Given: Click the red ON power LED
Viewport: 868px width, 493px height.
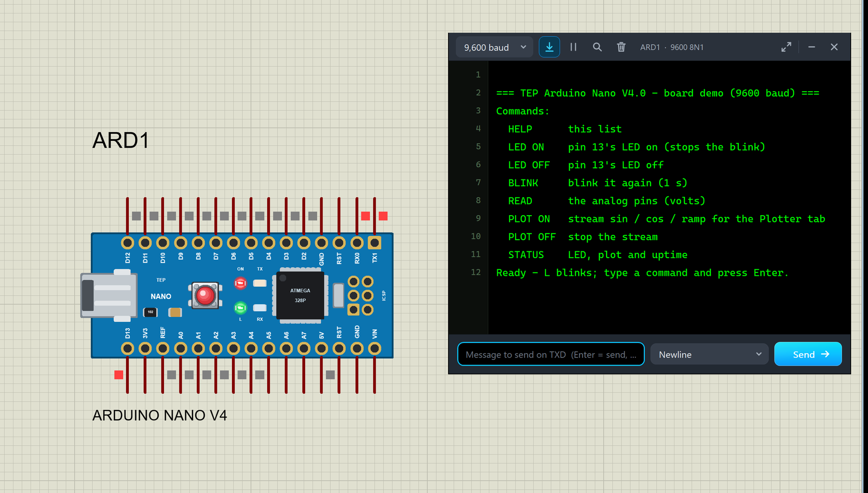Looking at the screenshot, I should click(x=240, y=283).
